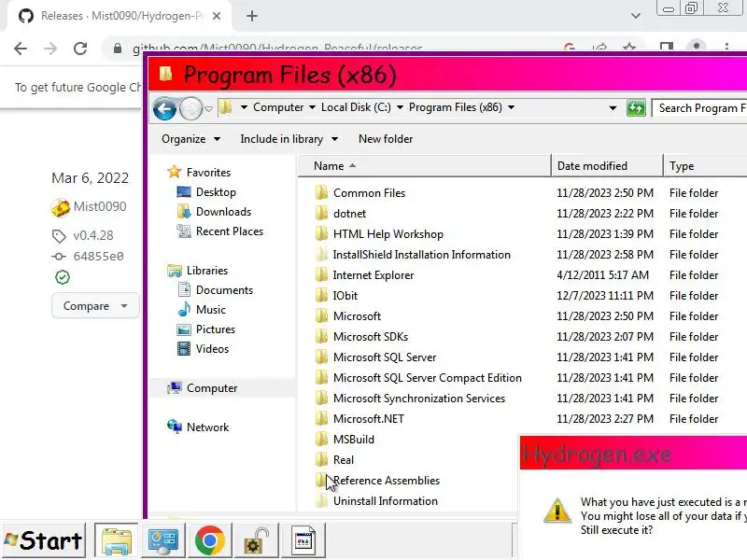Image resolution: width=747 pixels, height=560 pixels.
Task: Sort files by the Name column header
Action: point(425,166)
